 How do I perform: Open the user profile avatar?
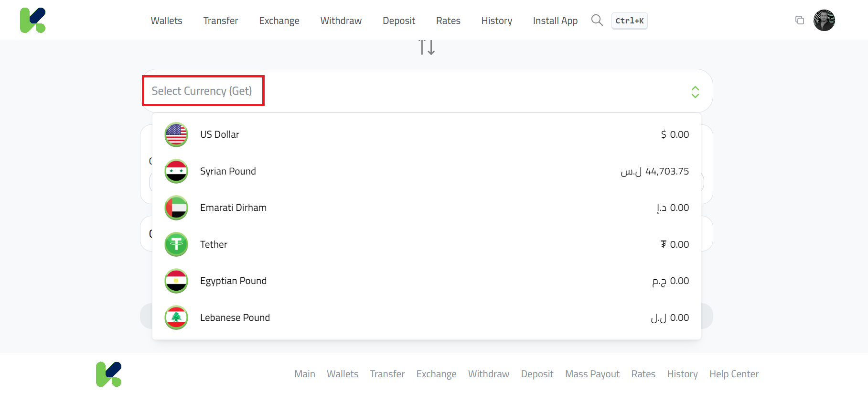(x=824, y=20)
